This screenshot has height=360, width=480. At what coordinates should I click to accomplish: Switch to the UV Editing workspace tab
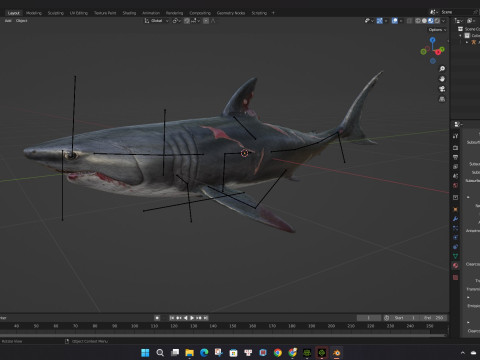[79, 13]
